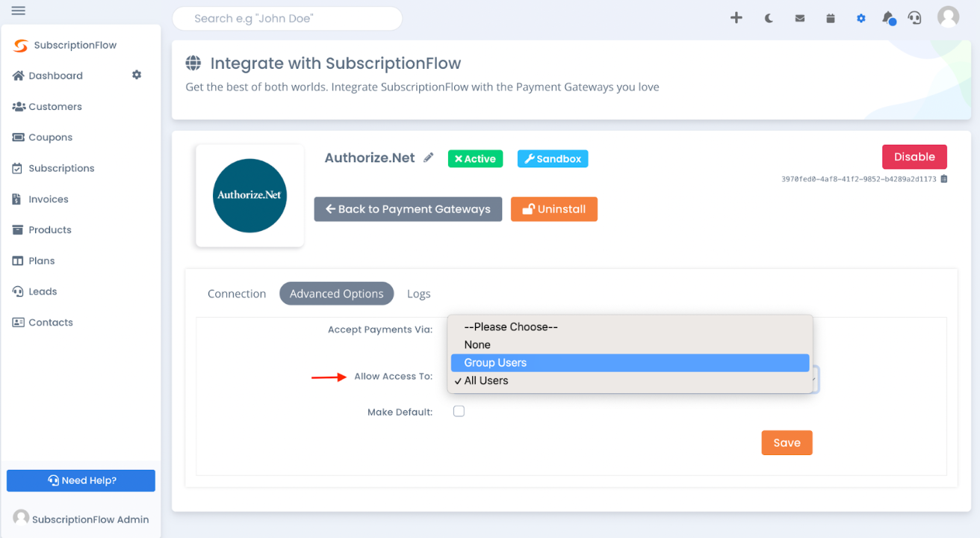Click the Authorize.Net logo thumbnail
The height and width of the screenshot is (538, 980).
point(249,195)
